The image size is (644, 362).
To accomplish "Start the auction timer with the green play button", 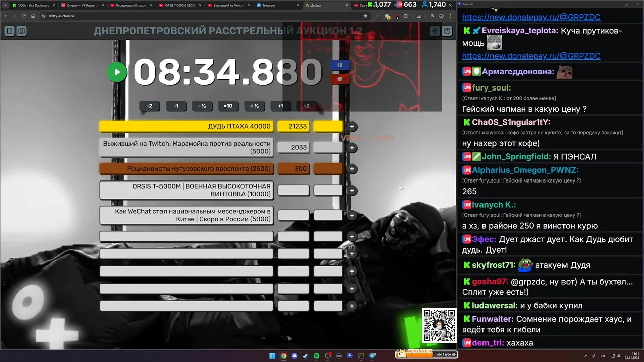I will point(117,72).
